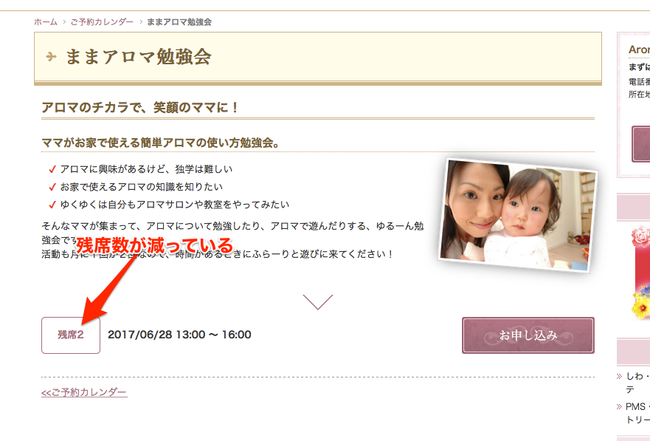This screenshot has width=650, height=441.
Task: Click the 2017/06/28 13:00 ～ 16:00 date text
Action: tap(179, 335)
